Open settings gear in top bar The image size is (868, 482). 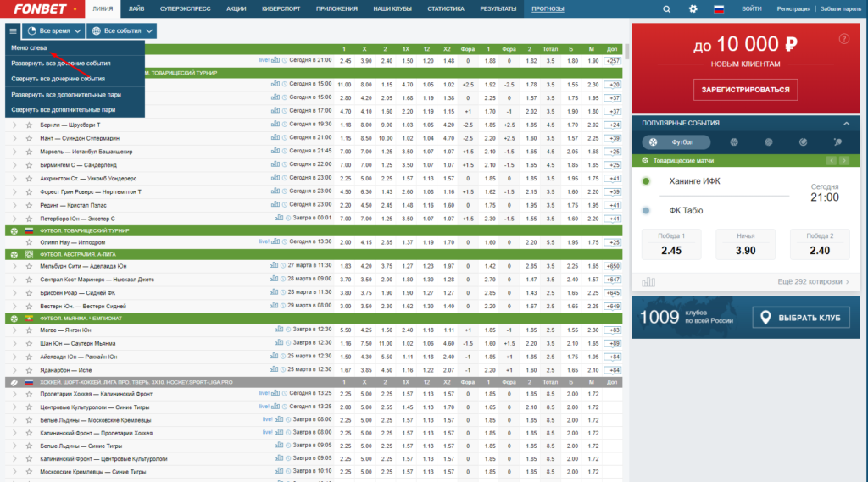tap(693, 8)
